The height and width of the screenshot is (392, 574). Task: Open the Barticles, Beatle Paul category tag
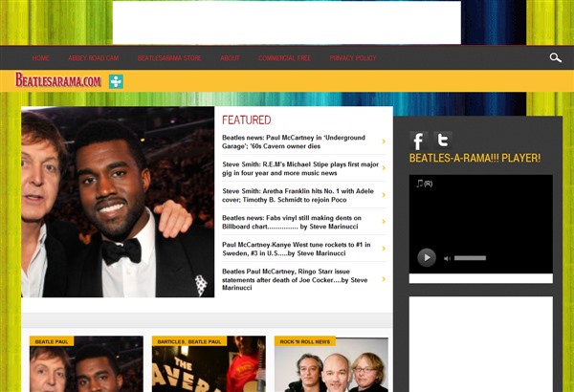[189, 341]
